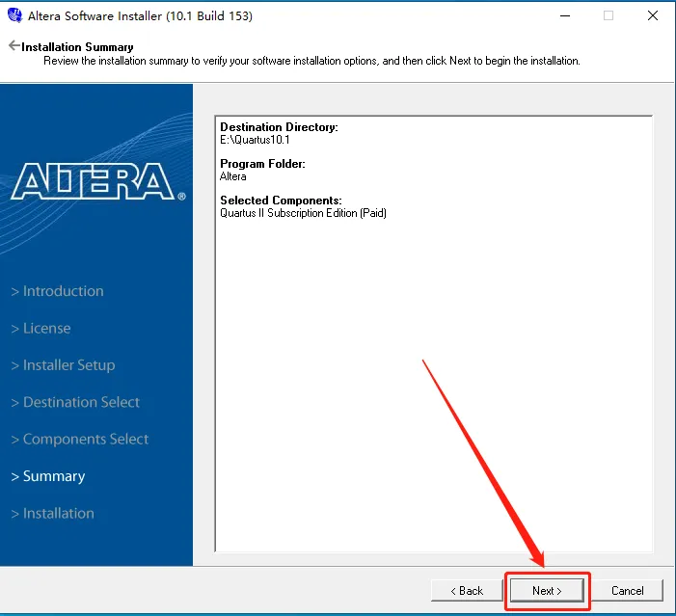
Task: Click the Selected Components heading
Action: pyautogui.click(x=281, y=201)
